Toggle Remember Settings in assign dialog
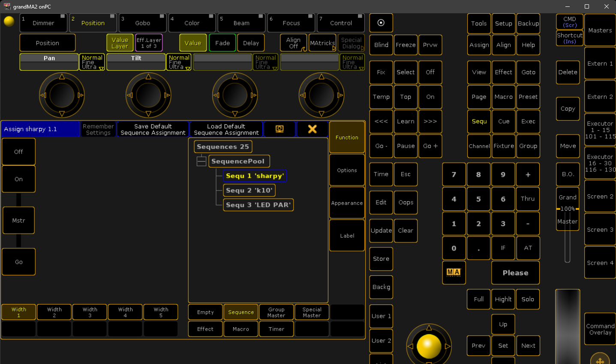The height and width of the screenshot is (364, 616). [x=98, y=129]
